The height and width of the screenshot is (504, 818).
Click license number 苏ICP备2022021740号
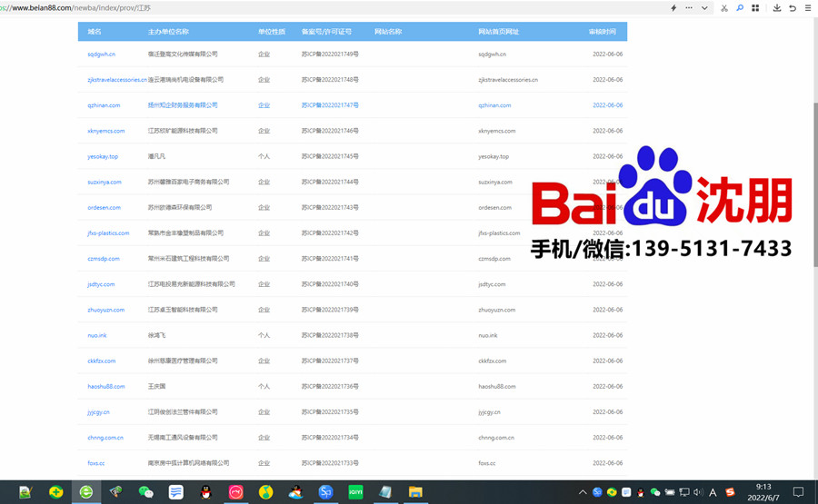tap(330, 284)
